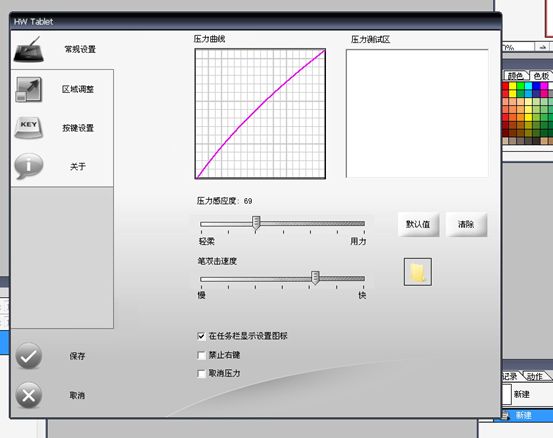Select the 区域调整 area adjustment icon
553x438 pixels.
29,90
